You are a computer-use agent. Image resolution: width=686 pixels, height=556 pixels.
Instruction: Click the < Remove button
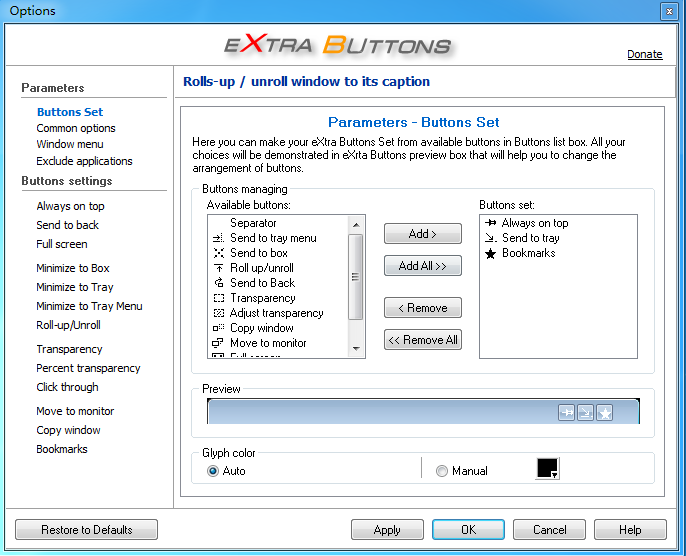(423, 308)
